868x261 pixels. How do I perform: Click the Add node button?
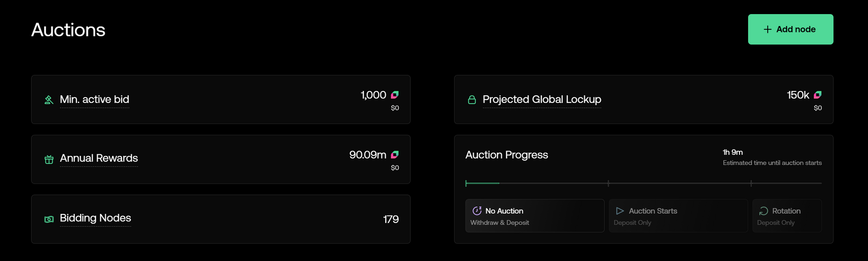[x=790, y=29]
